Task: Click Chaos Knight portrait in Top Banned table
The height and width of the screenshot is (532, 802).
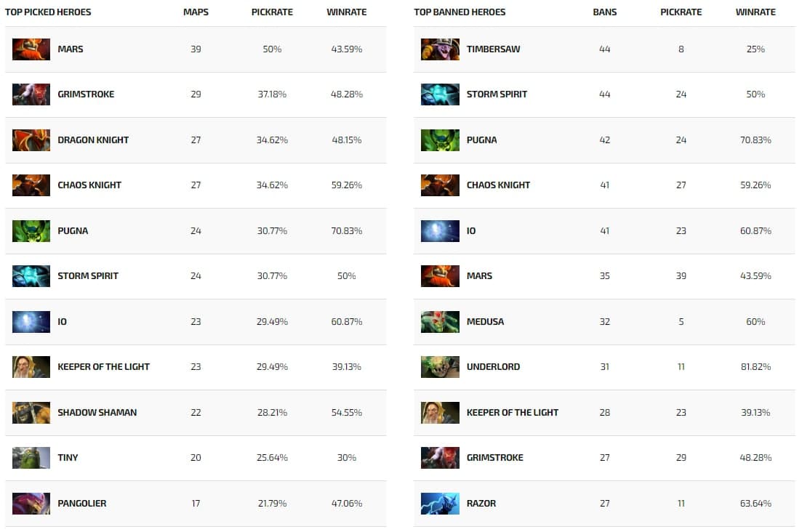Action: tap(440, 185)
